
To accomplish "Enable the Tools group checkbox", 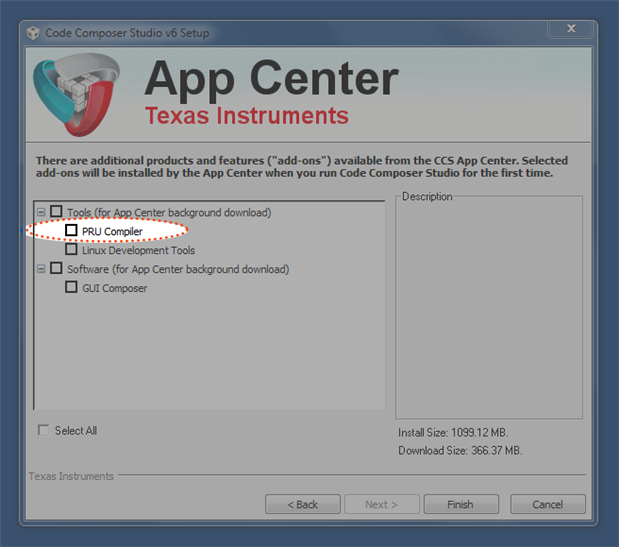I will [56, 211].
